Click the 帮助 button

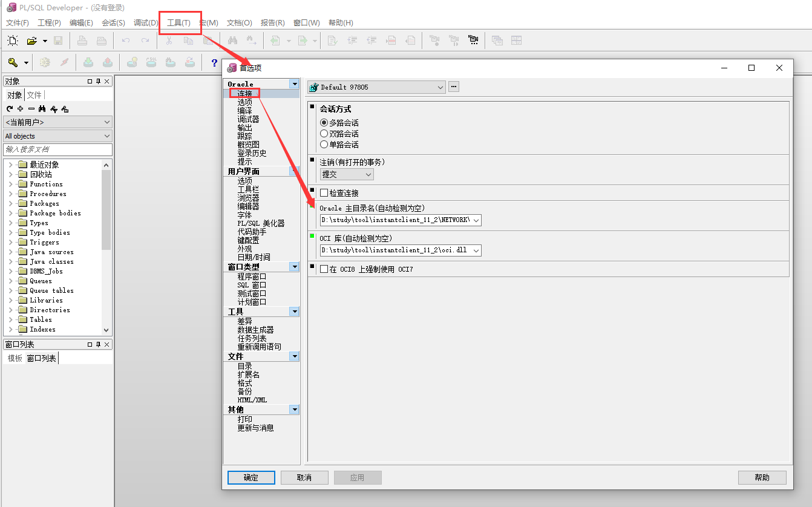point(762,477)
